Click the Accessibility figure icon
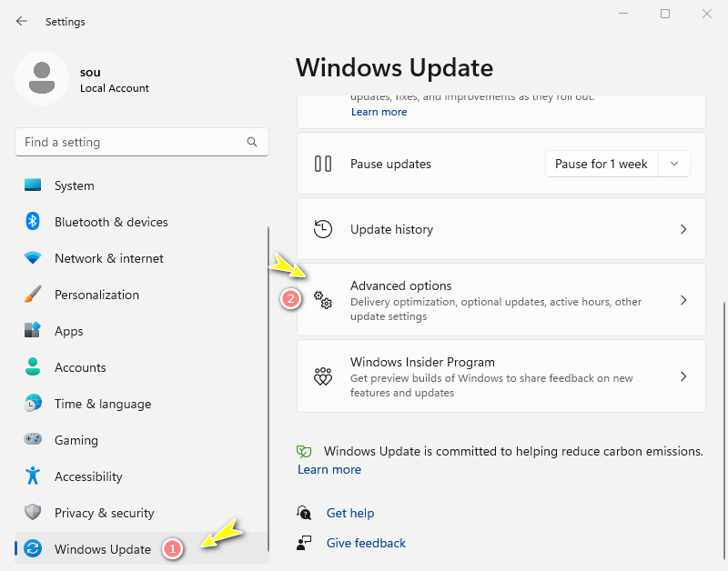This screenshot has height=571, width=728. pos(33,476)
